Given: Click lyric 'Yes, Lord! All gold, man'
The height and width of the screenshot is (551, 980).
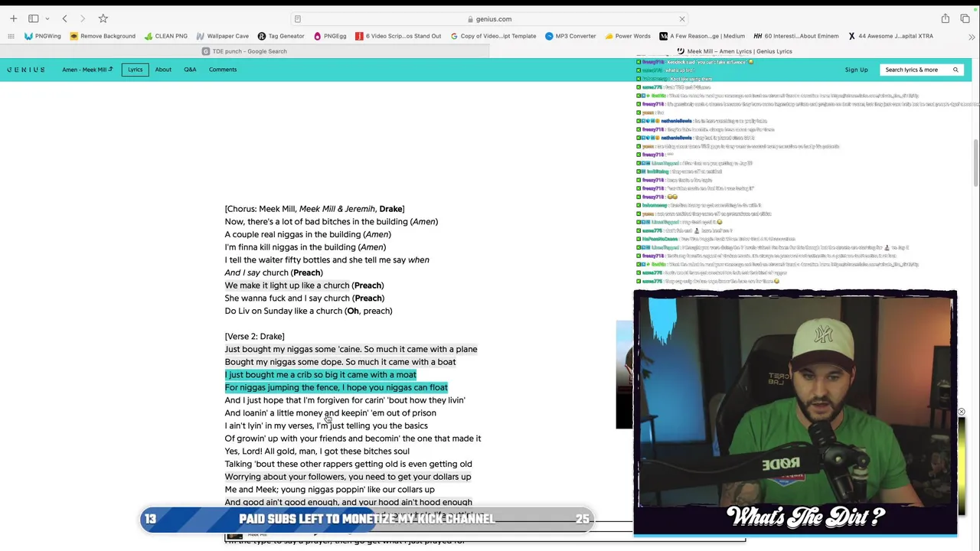Looking at the screenshot, I should tap(317, 452).
